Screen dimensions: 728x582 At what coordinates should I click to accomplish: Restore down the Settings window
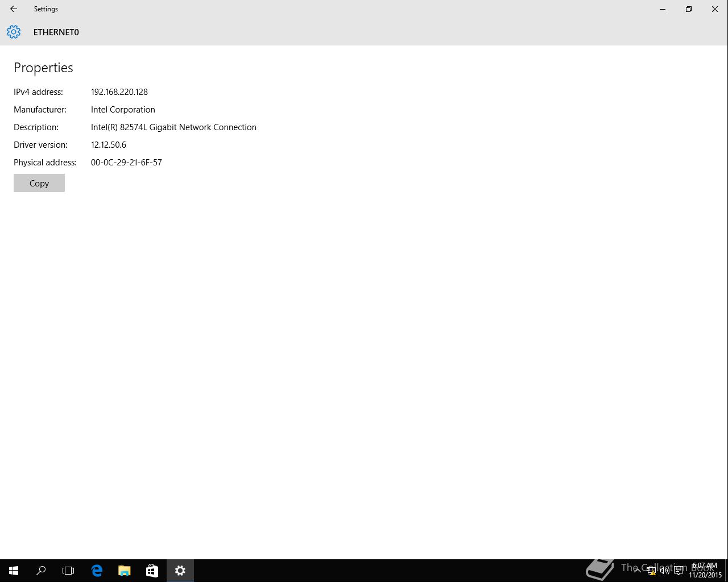(689, 9)
